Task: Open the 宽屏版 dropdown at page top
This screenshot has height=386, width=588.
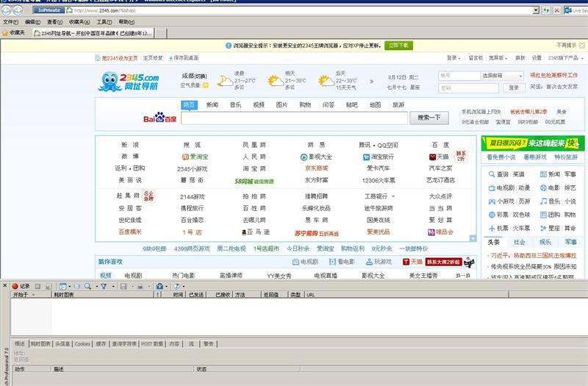Action: 498,58
